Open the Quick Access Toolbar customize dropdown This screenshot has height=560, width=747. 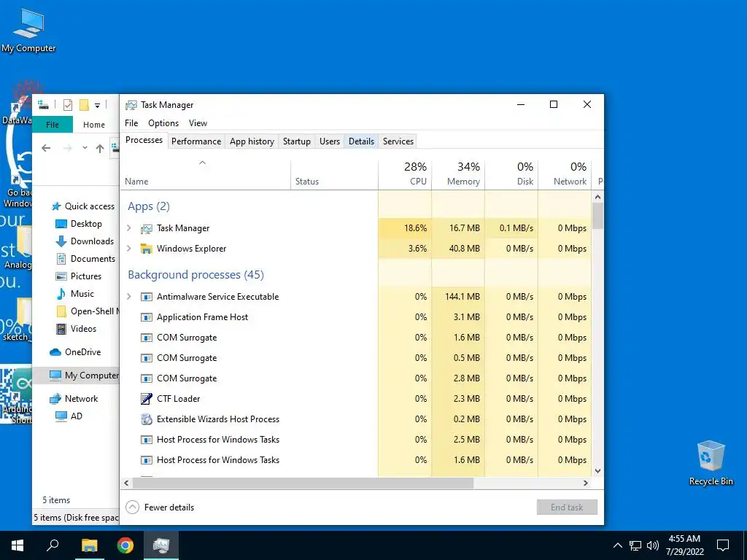point(97,105)
